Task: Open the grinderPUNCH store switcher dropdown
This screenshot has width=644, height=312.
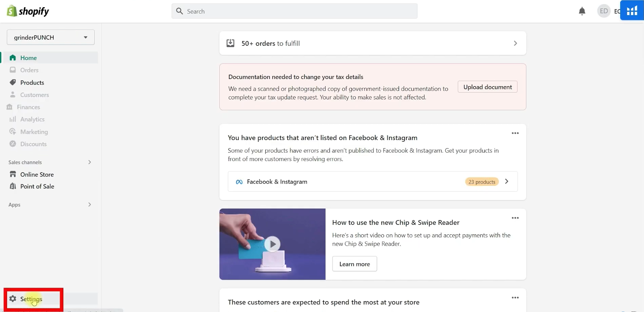Action: 51,37
